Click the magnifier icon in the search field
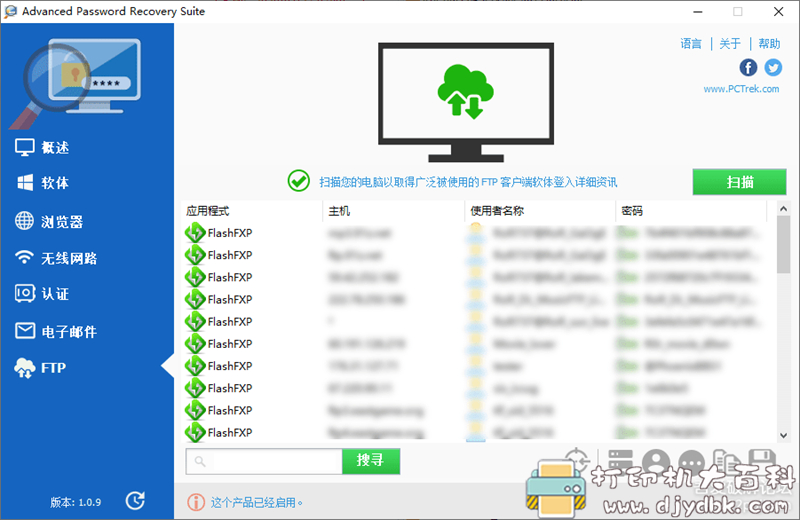Image resolution: width=800 pixels, height=520 pixels. (200, 461)
